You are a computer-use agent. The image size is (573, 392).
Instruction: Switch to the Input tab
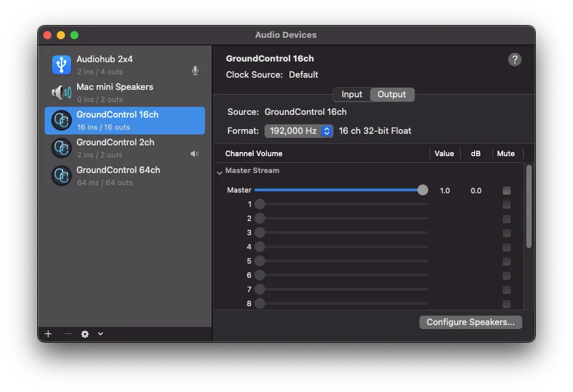[x=352, y=95]
